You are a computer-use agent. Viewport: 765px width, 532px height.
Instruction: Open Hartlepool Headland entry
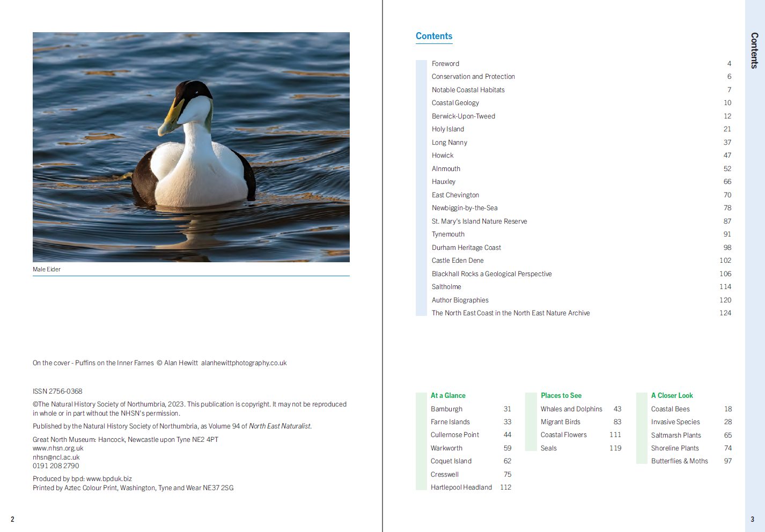tap(461, 487)
